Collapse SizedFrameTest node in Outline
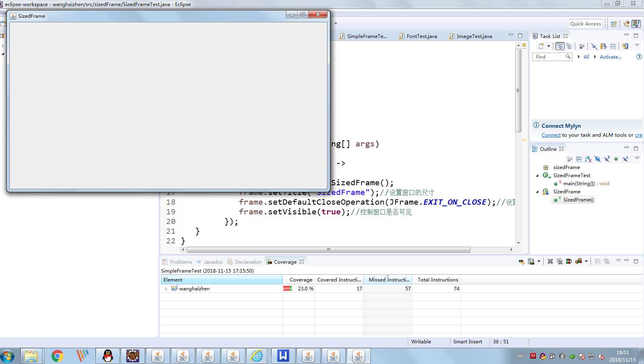This screenshot has height=364, width=644. pos(537,176)
